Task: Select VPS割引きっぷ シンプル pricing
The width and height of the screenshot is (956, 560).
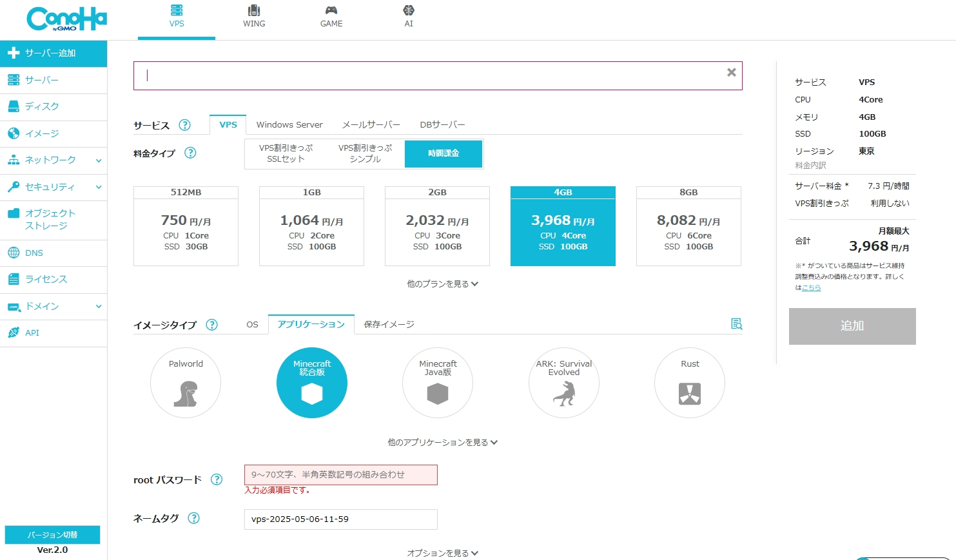Action: coord(365,153)
